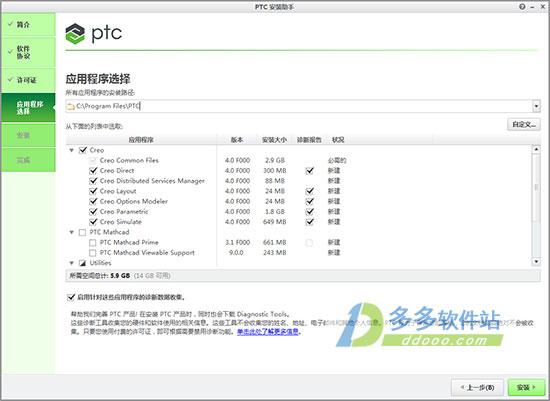Click the application list scroll down arrow
This screenshot has height=401, width=550.
(x=536, y=262)
